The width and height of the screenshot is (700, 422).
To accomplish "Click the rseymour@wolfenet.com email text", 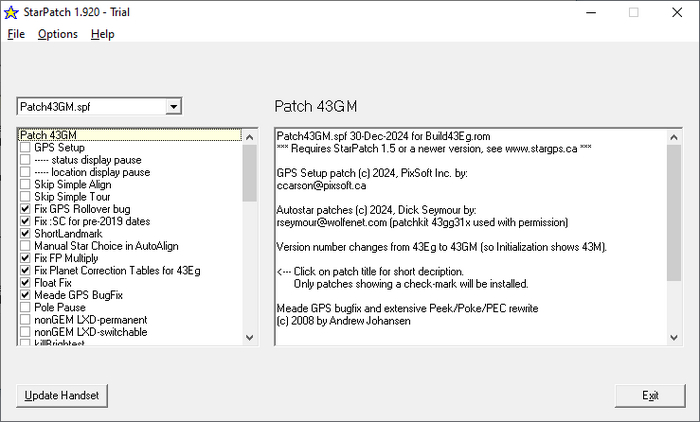I will tap(332, 222).
